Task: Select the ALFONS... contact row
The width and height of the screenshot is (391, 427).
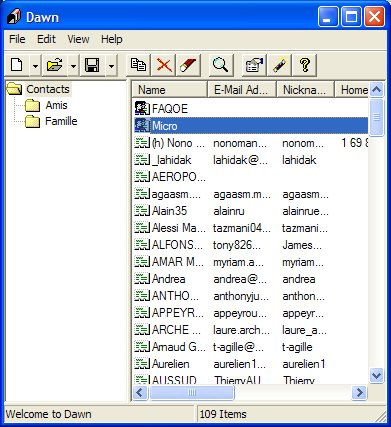Action: tap(251, 245)
